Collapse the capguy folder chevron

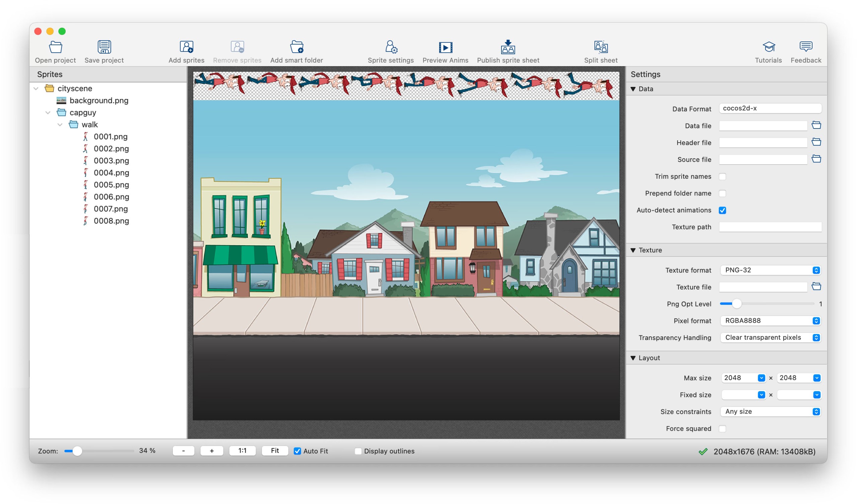click(48, 112)
